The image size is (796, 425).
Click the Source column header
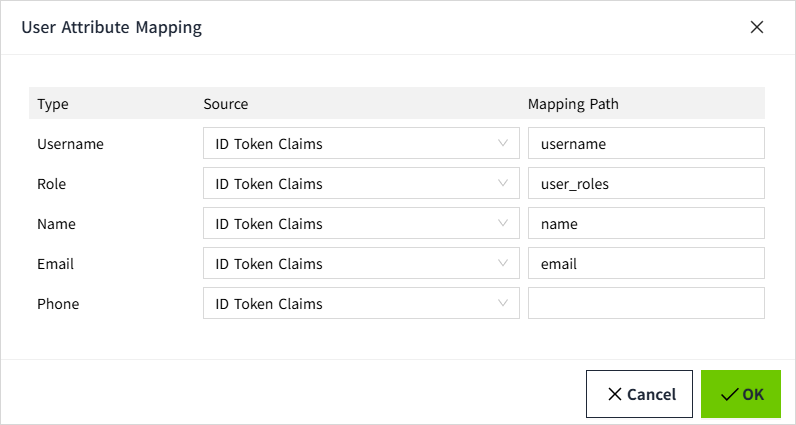click(225, 104)
